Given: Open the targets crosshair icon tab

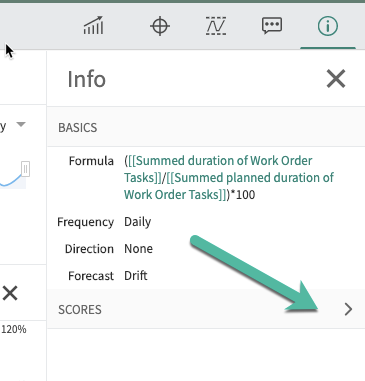Looking at the screenshot, I should (160, 26).
